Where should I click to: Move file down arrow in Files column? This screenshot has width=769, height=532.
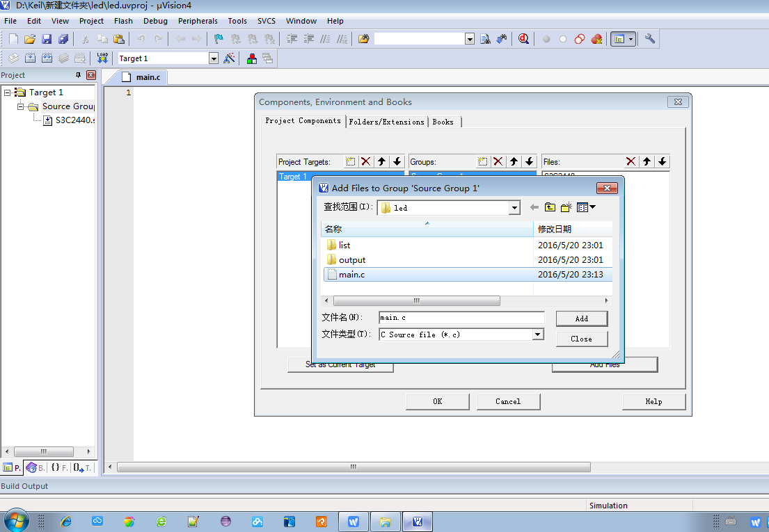663,161
